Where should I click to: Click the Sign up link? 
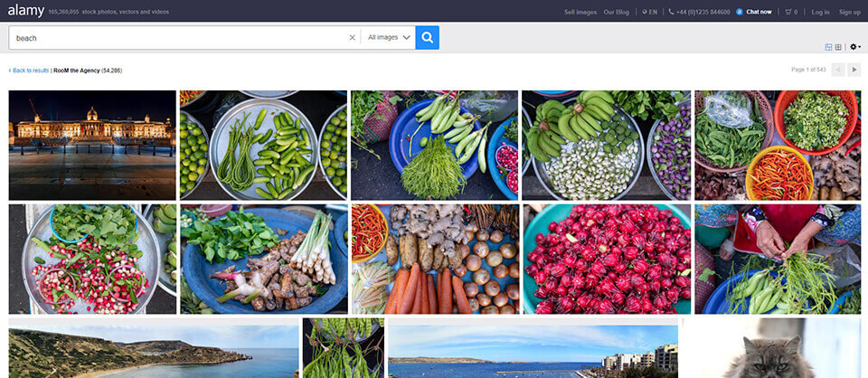click(849, 12)
